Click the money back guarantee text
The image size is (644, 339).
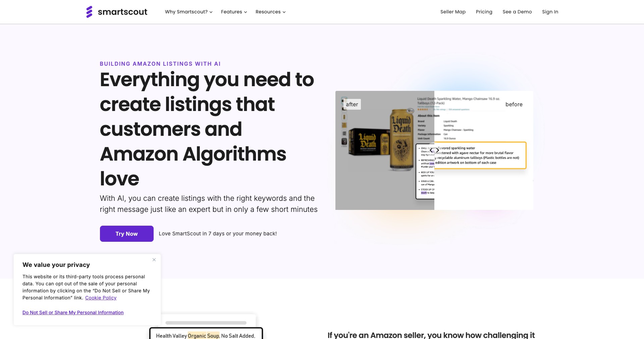tap(218, 234)
